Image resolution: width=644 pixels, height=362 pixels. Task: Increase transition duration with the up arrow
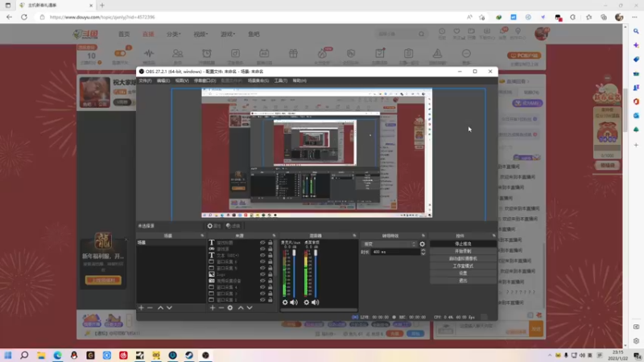(x=423, y=250)
